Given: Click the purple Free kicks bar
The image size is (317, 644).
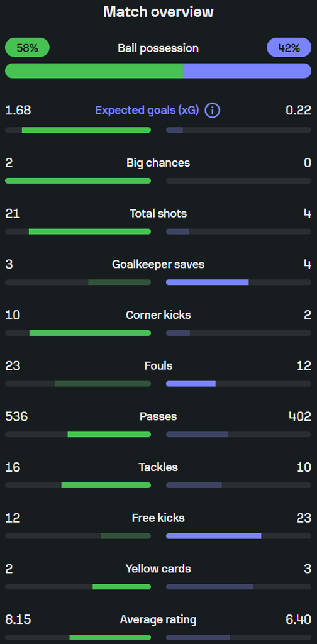Looking at the screenshot, I should point(213,536).
